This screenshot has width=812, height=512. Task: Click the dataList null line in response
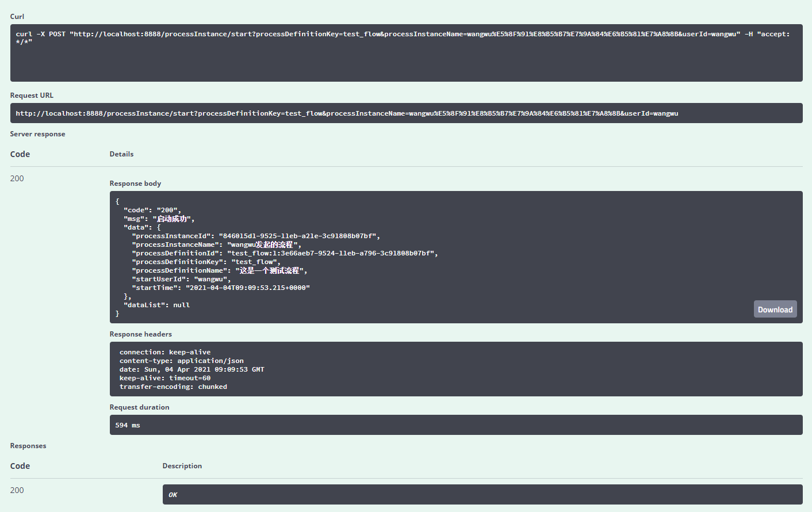tap(156, 305)
